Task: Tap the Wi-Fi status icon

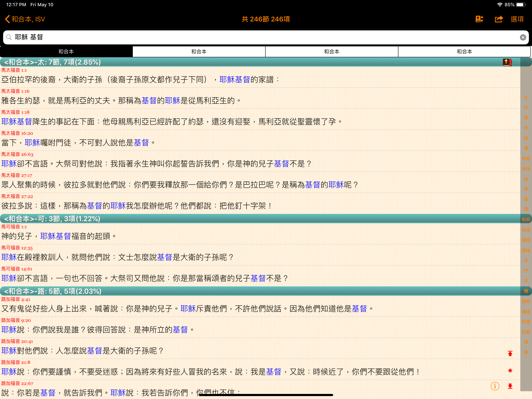Action: pos(499,4)
